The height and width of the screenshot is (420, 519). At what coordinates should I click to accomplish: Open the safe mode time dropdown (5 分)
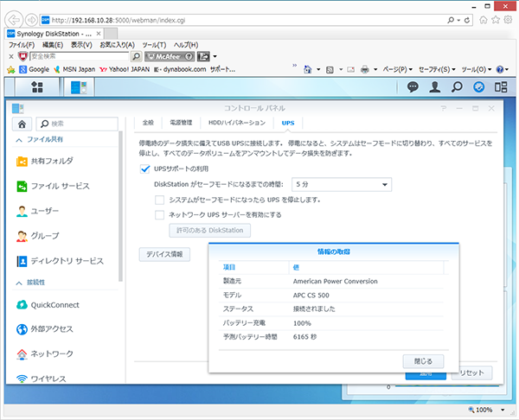point(342,185)
